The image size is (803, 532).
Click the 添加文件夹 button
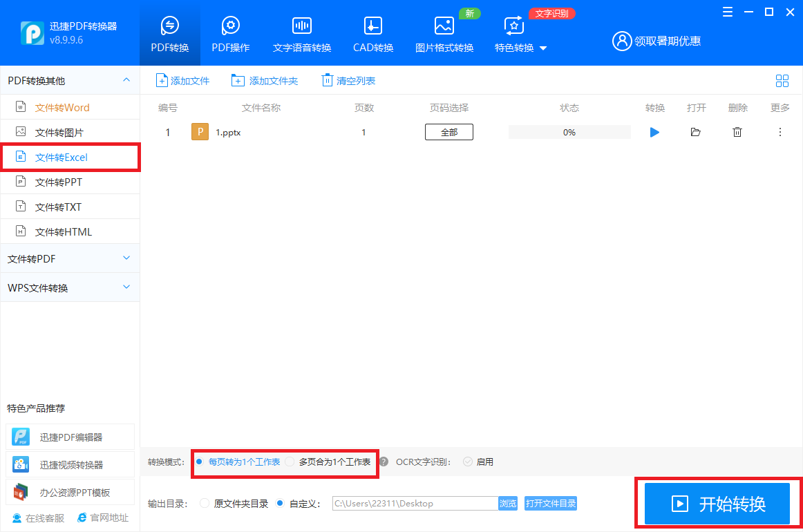[x=264, y=81]
